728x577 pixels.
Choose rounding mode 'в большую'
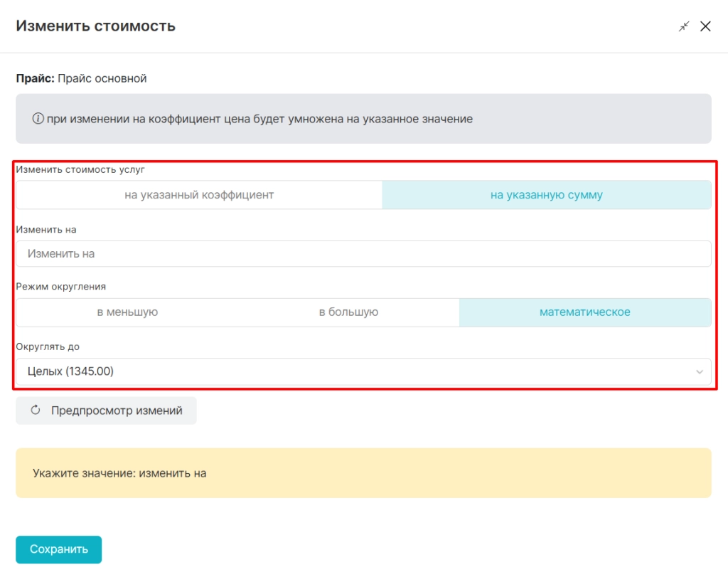(x=348, y=312)
